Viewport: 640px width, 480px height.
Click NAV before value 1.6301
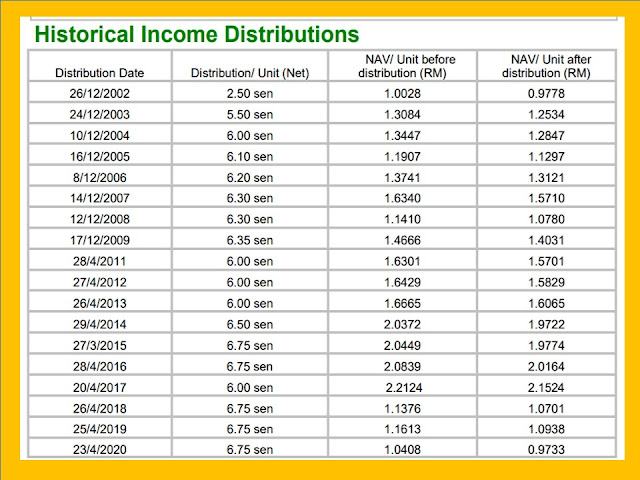point(402,262)
